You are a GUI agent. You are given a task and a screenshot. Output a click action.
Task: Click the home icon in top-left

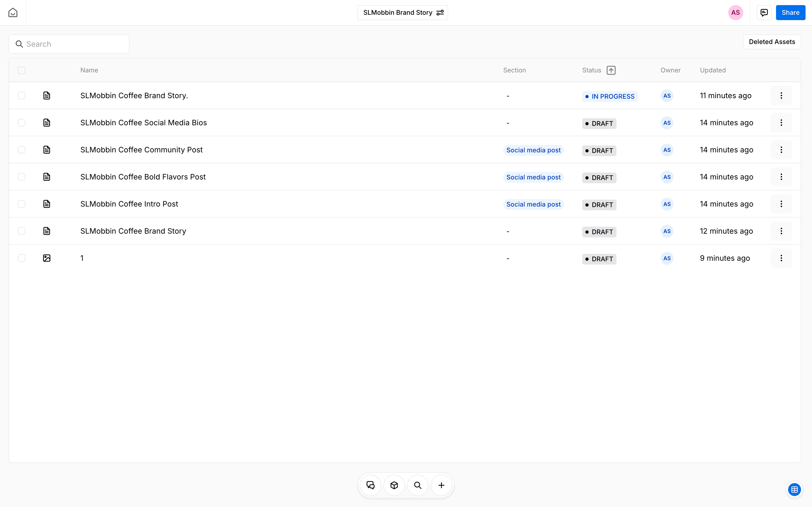click(x=13, y=13)
